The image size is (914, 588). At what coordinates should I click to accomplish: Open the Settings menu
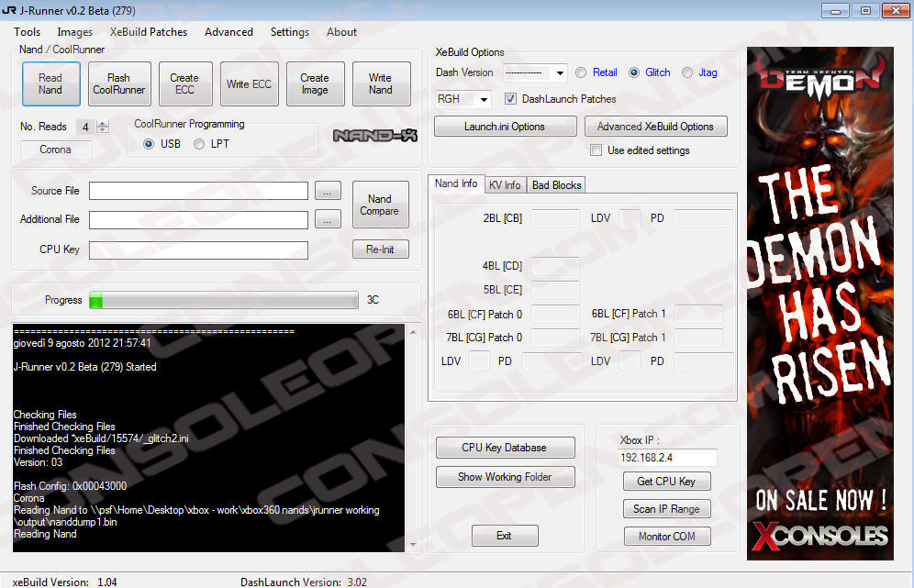coord(290,32)
